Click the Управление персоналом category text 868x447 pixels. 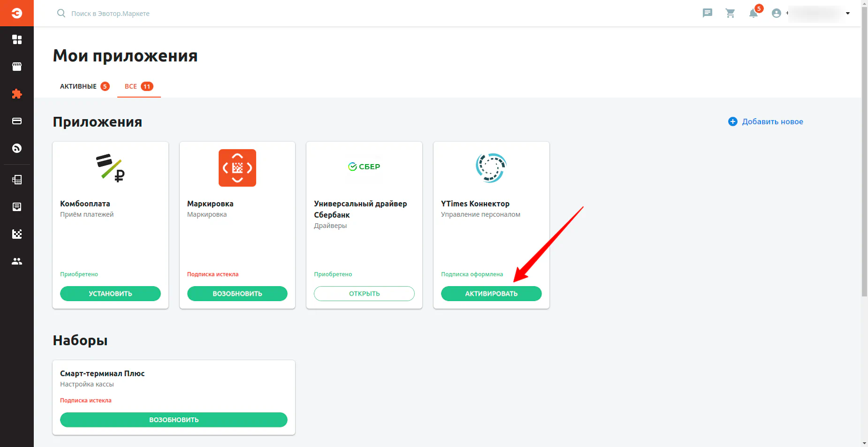point(480,214)
